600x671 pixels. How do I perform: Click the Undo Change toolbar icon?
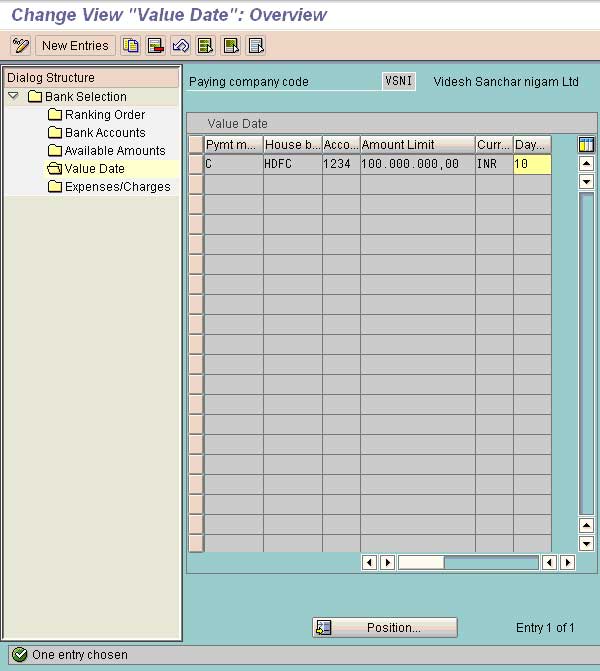(181, 45)
